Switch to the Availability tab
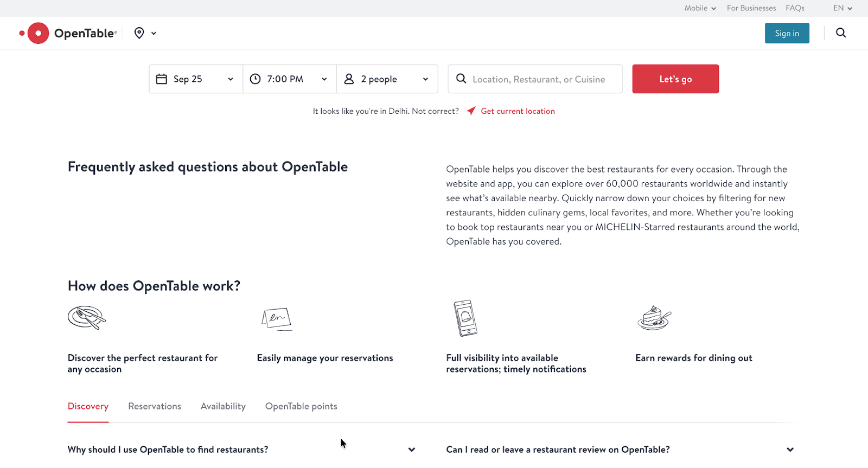The width and height of the screenshot is (868, 468). (223, 406)
